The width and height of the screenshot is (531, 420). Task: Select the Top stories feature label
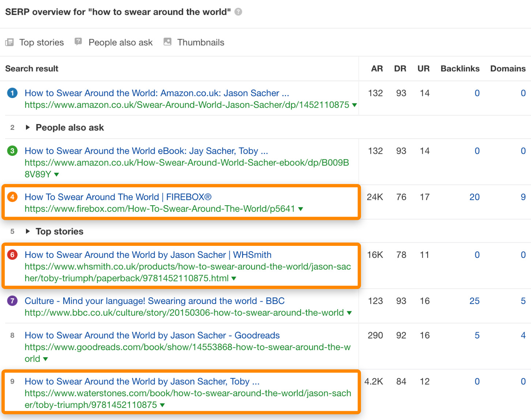[x=42, y=42]
